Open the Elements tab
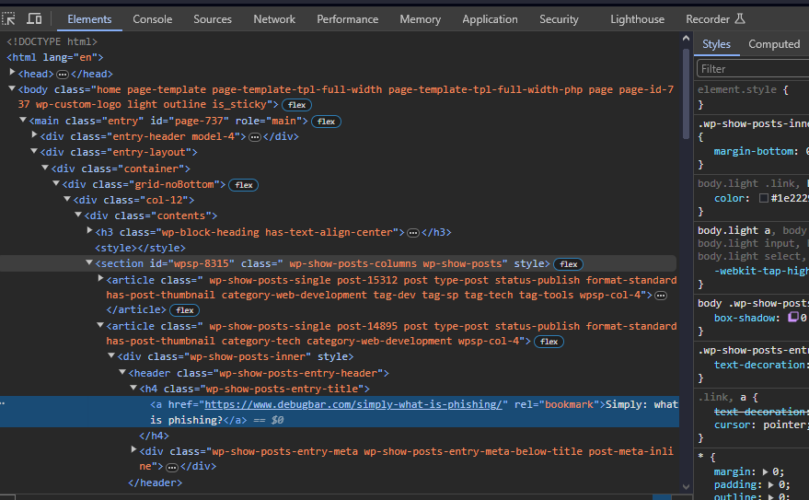The width and height of the screenshot is (809, 500). click(x=89, y=19)
